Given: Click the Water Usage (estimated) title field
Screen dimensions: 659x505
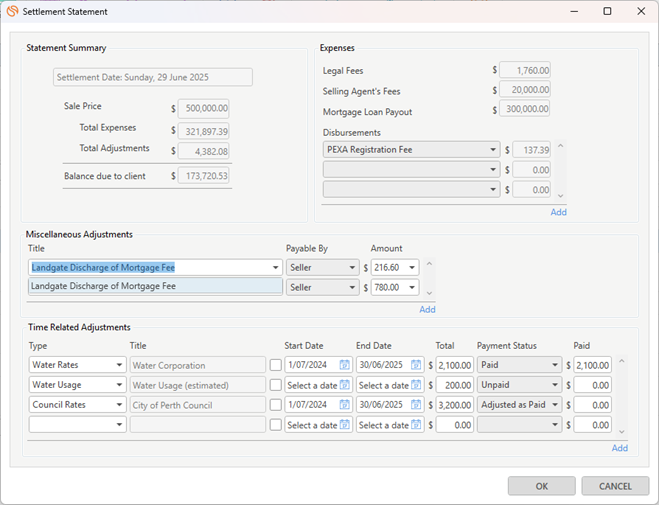Looking at the screenshot, I should (x=198, y=385).
